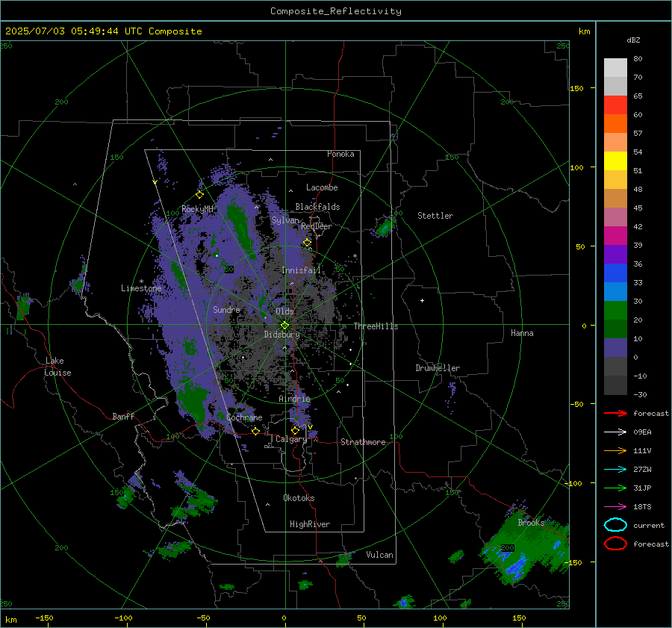Click the Limestone label
The height and width of the screenshot is (628, 672).
point(141,288)
